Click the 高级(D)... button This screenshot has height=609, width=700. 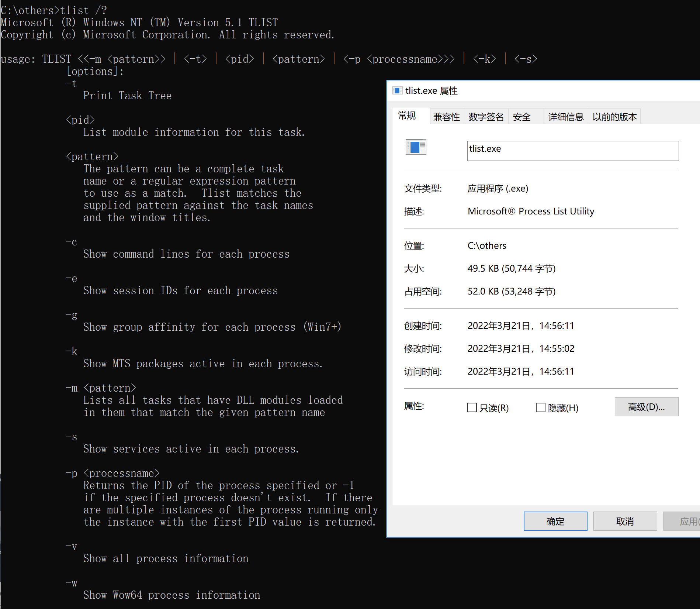point(646,407)
